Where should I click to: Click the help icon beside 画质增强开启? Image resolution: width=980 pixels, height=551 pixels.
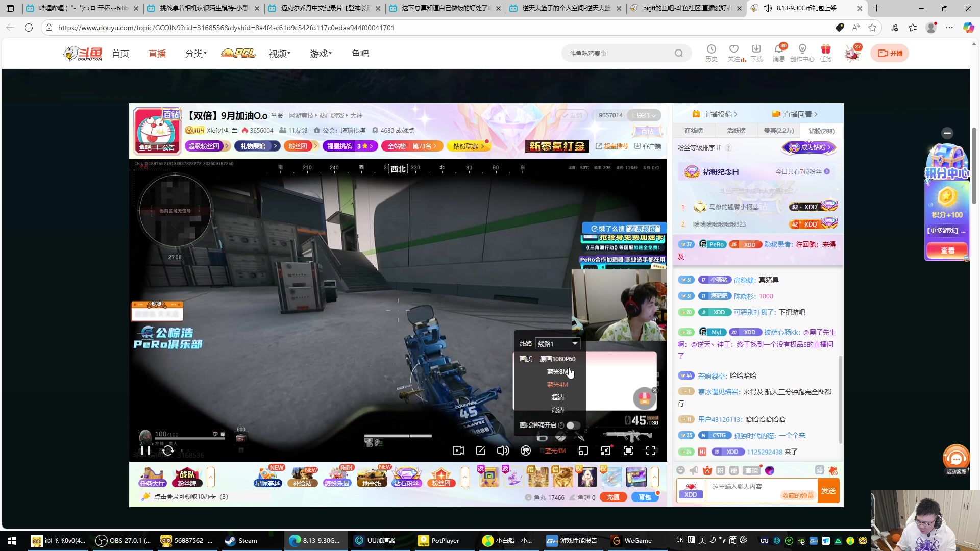point(561,425)
